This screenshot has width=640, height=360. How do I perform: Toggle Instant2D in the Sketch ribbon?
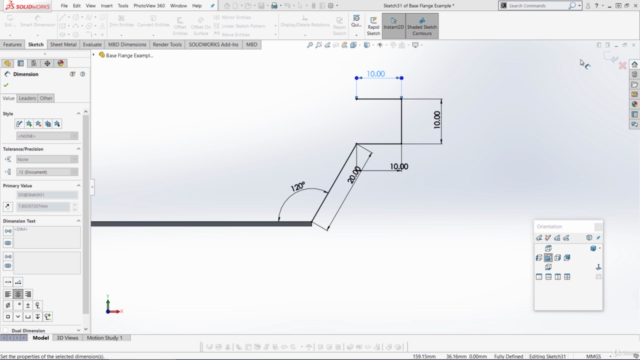393,26
